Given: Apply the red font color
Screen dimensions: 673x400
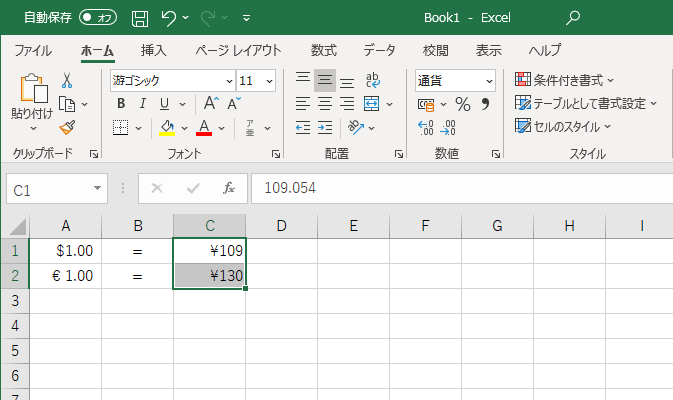Looking at the screenshot, I should [x=204, y=128].
